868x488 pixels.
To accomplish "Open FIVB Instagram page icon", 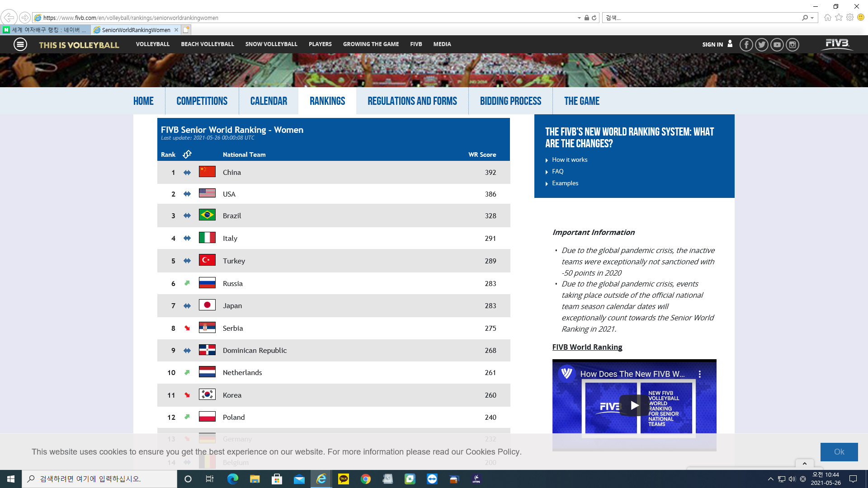I will [x=793, y=45].
